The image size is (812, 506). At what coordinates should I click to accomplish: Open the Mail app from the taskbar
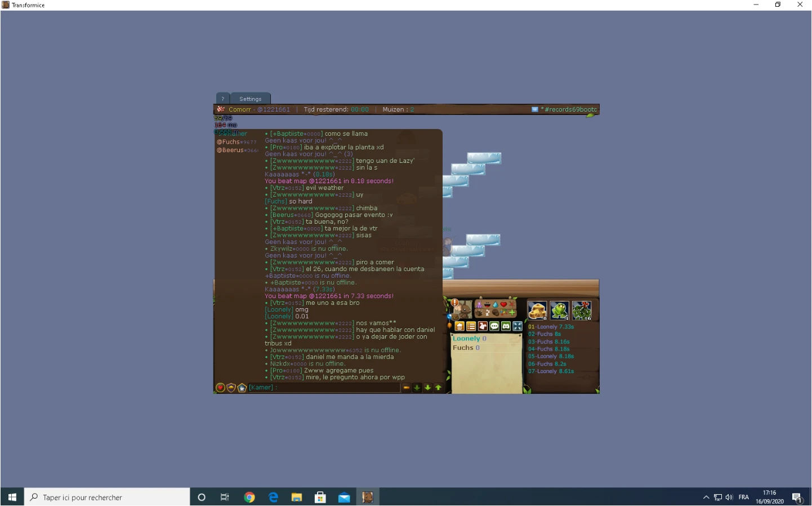click(x=344, y=497)
